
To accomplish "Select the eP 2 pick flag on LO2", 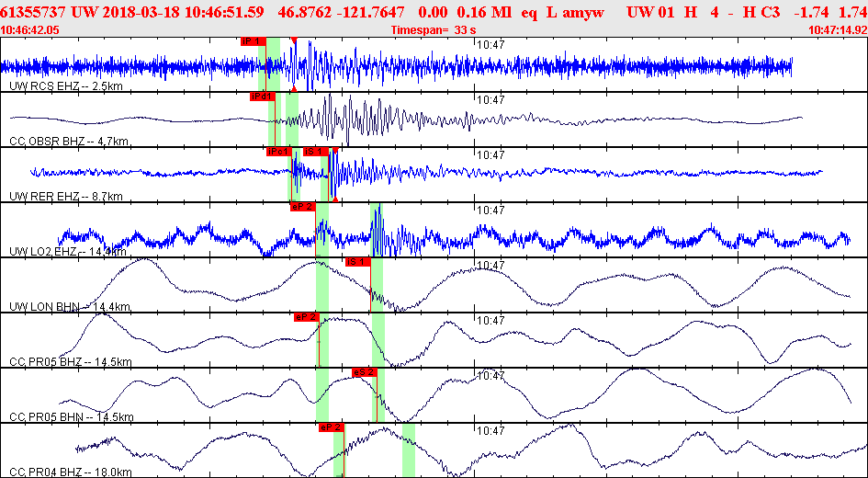I will click(x=303, y=207).
